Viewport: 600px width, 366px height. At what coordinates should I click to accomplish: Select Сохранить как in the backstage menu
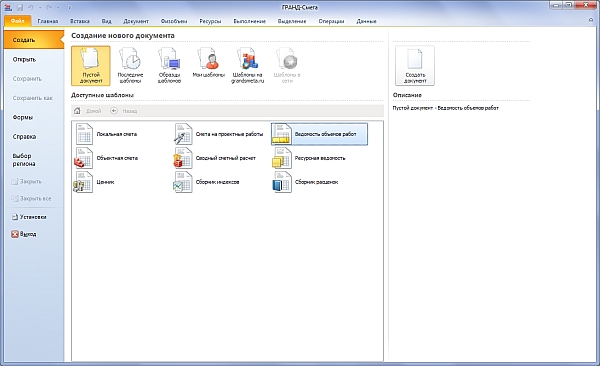click(x=34, y=98)
